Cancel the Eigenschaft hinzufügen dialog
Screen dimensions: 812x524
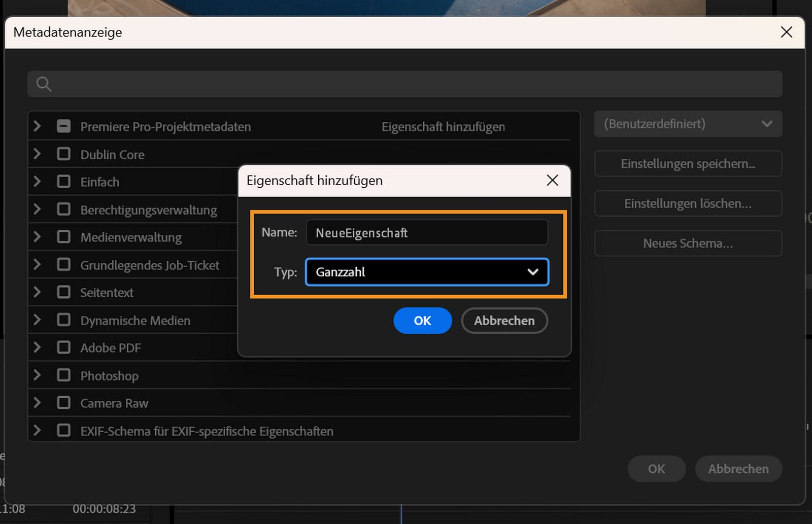(504, 321)
